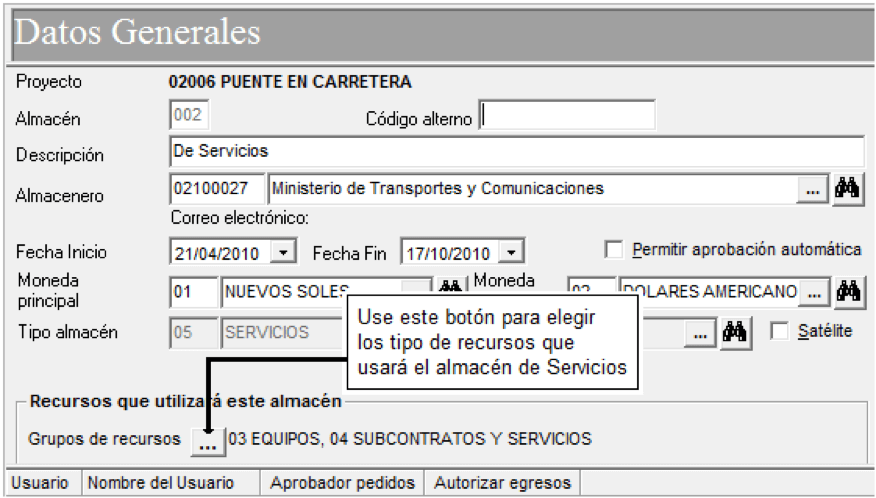Click binoculars icon in Tipo almacén row
Image resolution: width=876 pixels, height=498 pixels.
tap(734, 333)
